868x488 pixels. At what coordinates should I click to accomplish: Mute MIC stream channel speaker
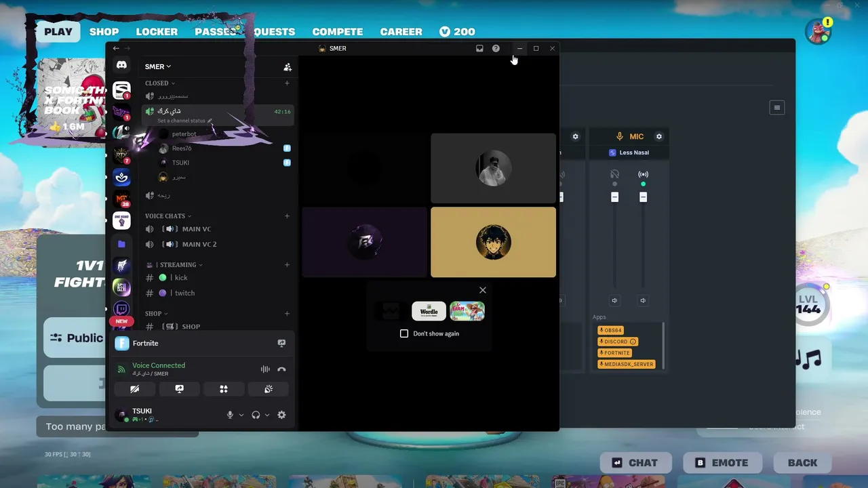(x=643, y=300)
